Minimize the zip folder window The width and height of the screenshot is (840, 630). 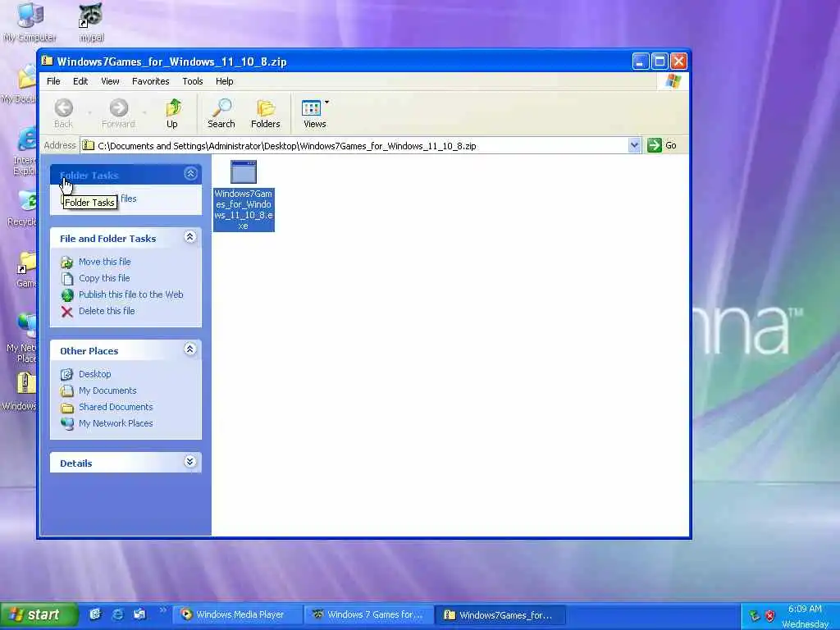[640, 61]
